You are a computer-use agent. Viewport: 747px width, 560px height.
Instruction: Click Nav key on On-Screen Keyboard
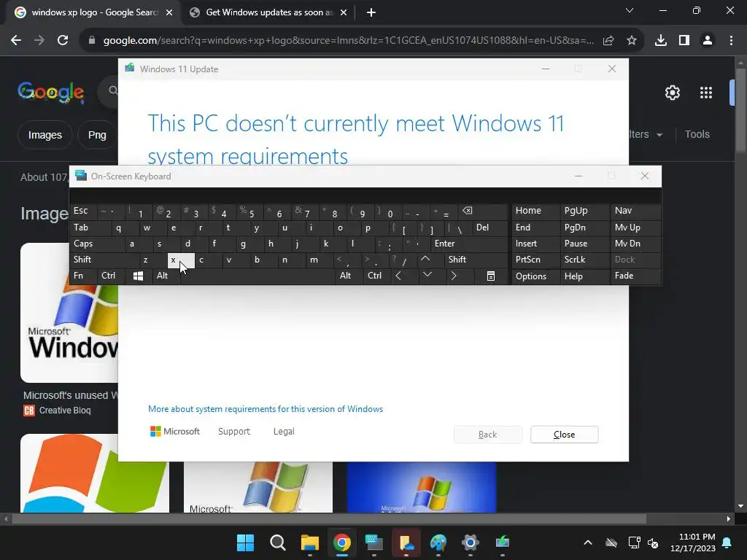pyautogui.click(x=635, y=211)
